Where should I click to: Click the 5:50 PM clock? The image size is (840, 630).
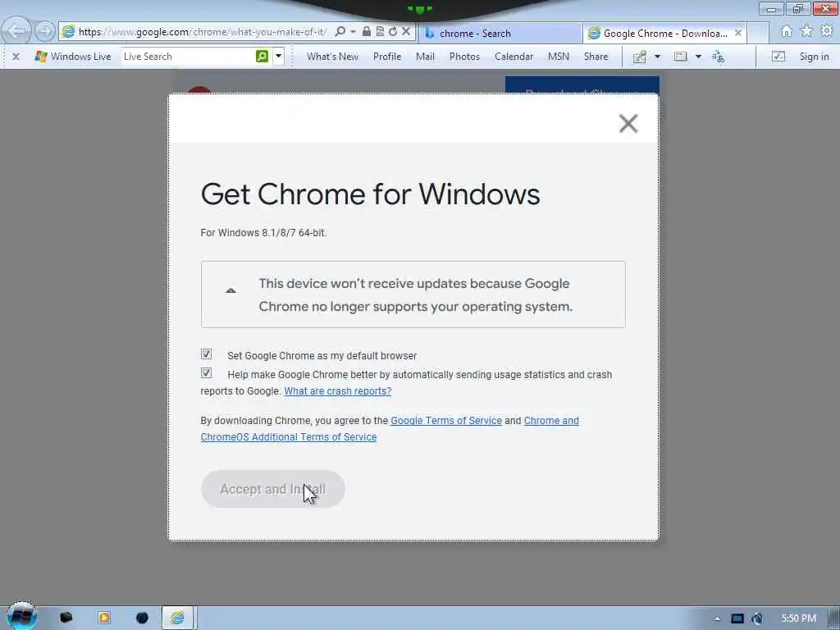point(799,619)
